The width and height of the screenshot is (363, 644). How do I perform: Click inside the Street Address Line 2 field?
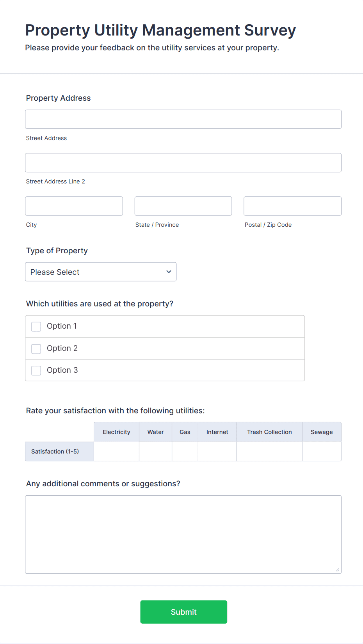[183, 162]
